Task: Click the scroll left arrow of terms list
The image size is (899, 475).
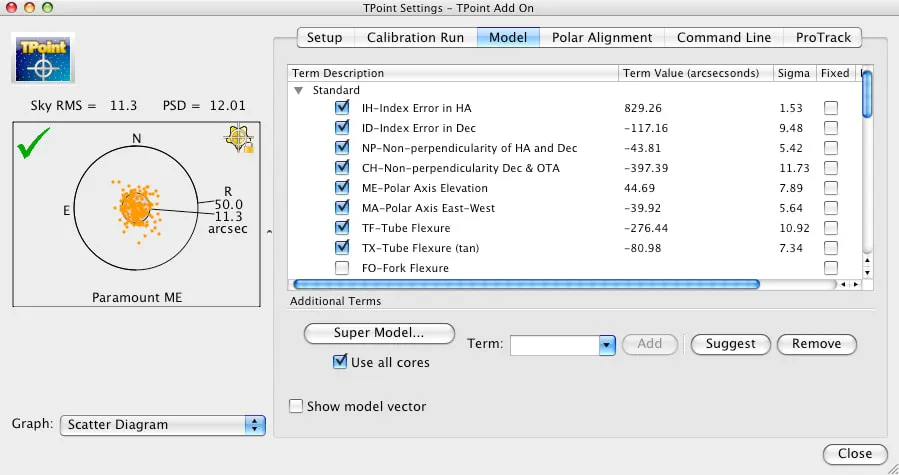Action: [843, 285]
